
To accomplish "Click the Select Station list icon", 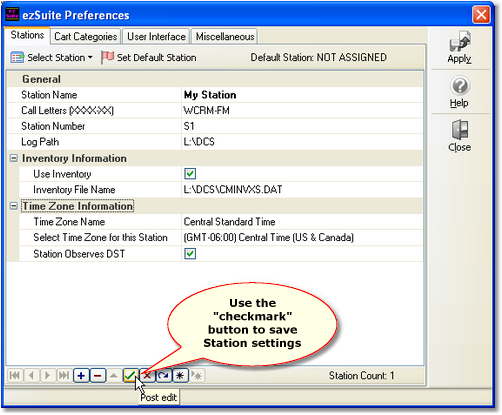I will [x=17, y=57].
